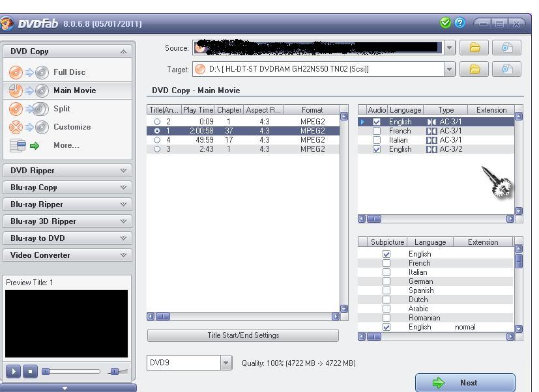Enable Italian audio track checkbox

tap(377, 140)
